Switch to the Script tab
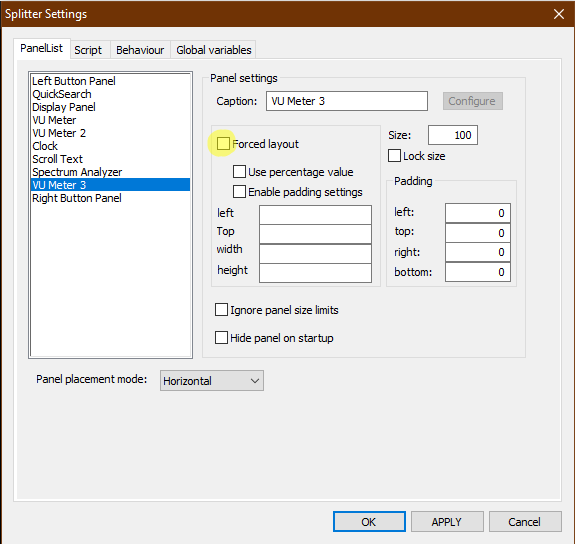Viewport: 575px width, 544px height. [88, 50]
